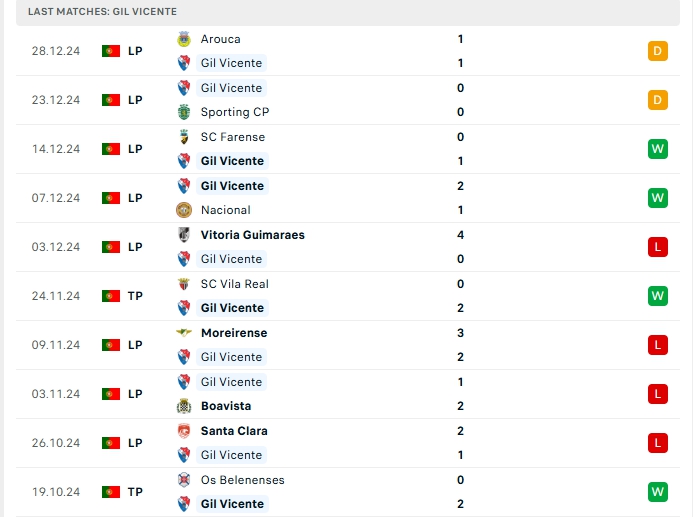Open the Vitoria Guimaraes team link
The width and height of the screenshot is (693, 517).
click(x=252, y=235)
